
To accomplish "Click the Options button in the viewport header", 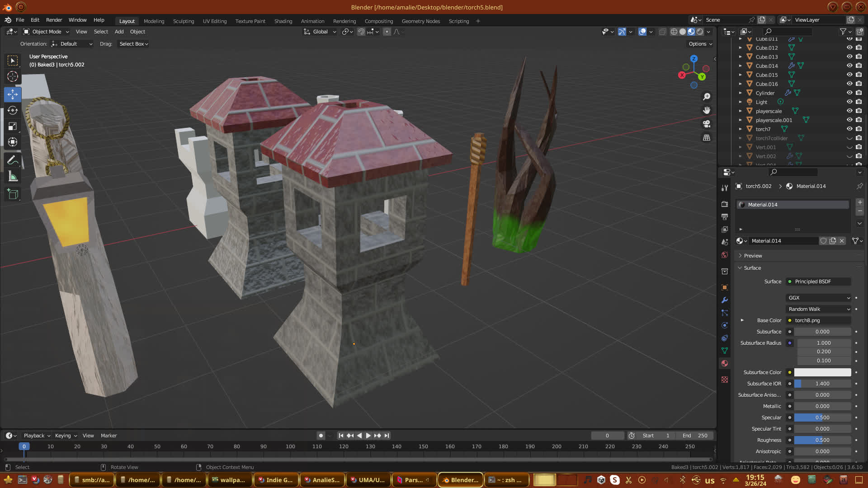I will (700, 44).
